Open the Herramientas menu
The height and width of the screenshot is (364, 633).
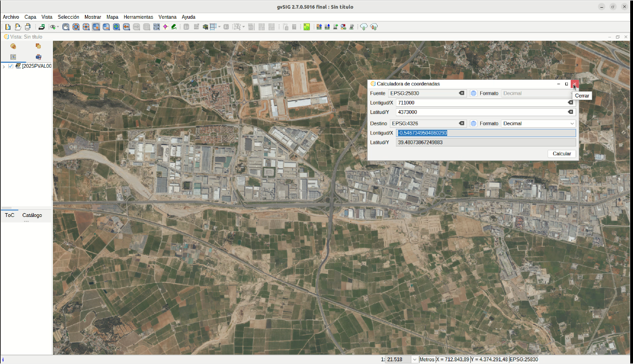(x=138, y=17)
